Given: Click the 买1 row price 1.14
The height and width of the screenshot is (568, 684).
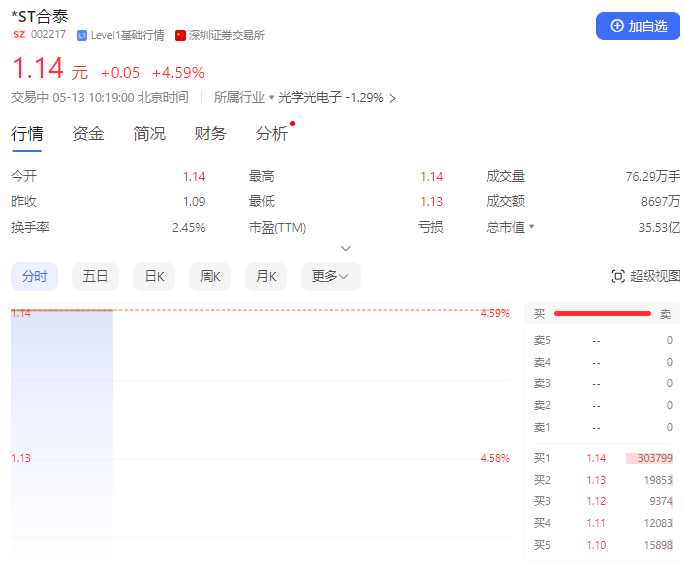Looking at the screenshot, I should pyautogui.click(x=596, y=458).
